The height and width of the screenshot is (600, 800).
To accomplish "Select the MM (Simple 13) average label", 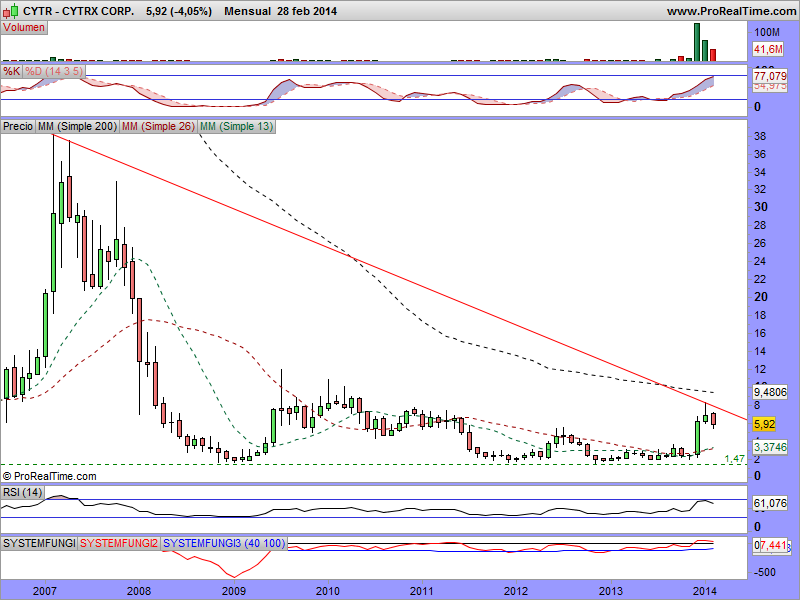I will tap(237, 126).
